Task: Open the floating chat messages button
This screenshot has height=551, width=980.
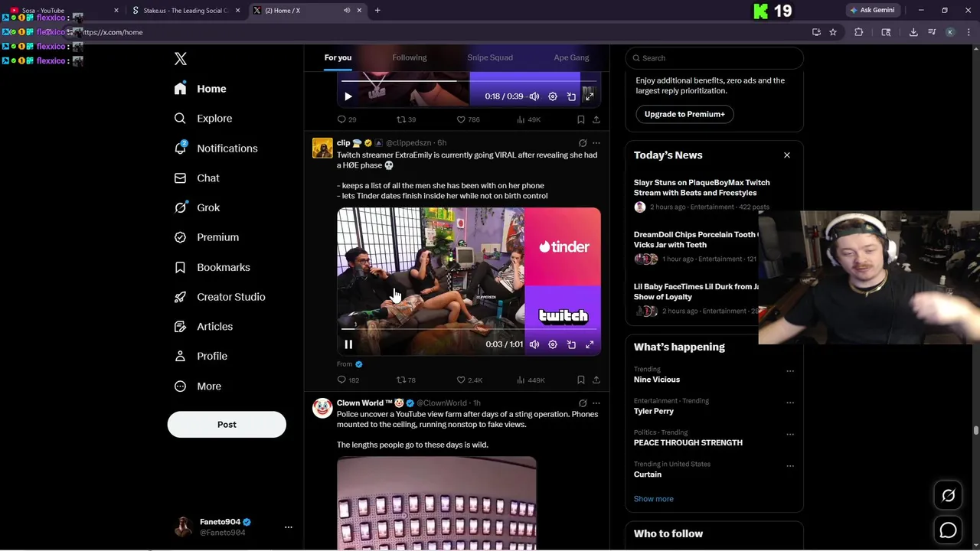Action: tap(948, 530)
